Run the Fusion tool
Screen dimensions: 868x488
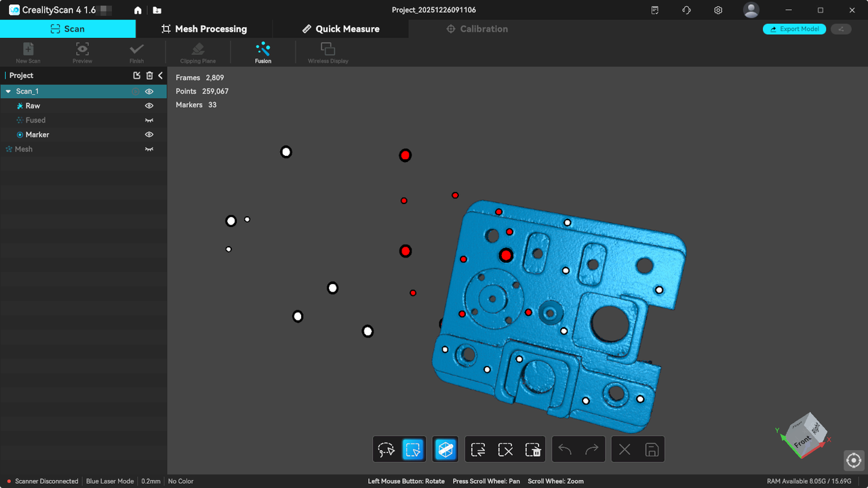click(x=263, y=52)
